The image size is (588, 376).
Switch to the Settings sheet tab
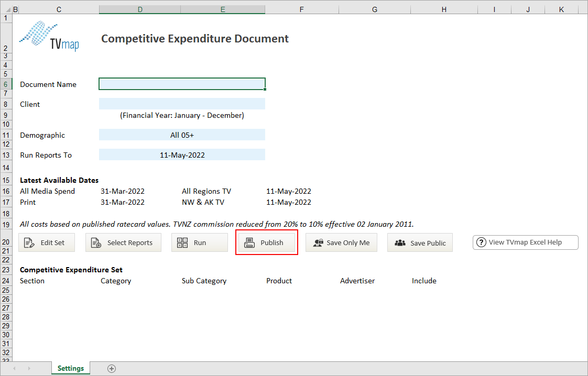(71, 368)
